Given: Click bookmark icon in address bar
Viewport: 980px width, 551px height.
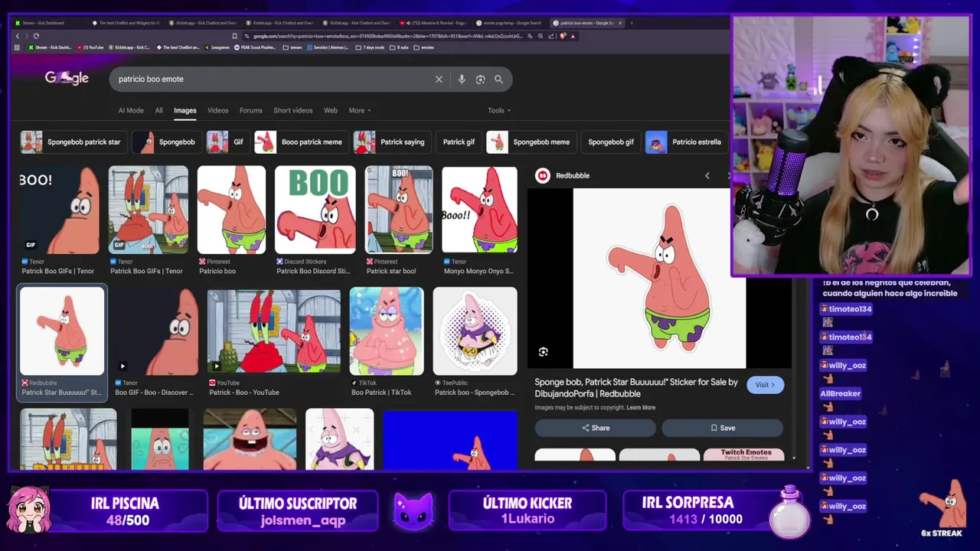Looking at the screenshot, I should coord(234,36).
